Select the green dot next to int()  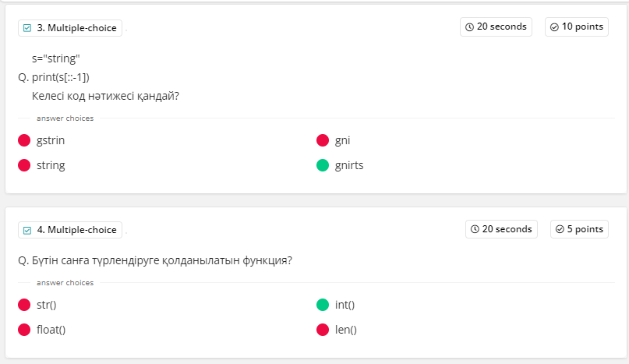(323, 305)
